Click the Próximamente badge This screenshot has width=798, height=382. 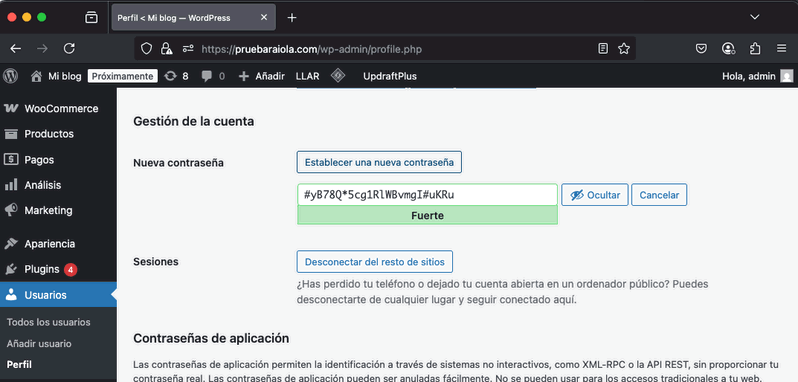click(x=123, y=76)
